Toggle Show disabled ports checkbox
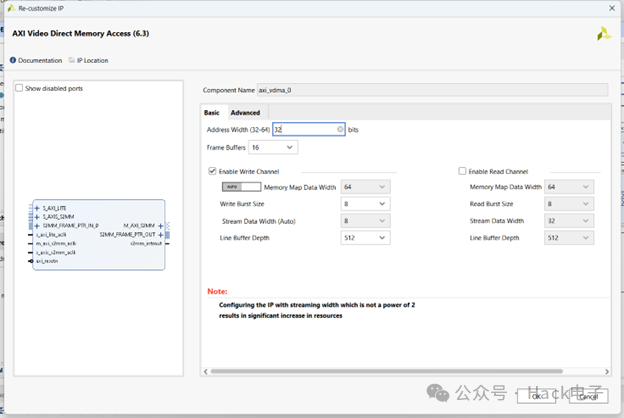624x418 pixels. coord(19,88)
